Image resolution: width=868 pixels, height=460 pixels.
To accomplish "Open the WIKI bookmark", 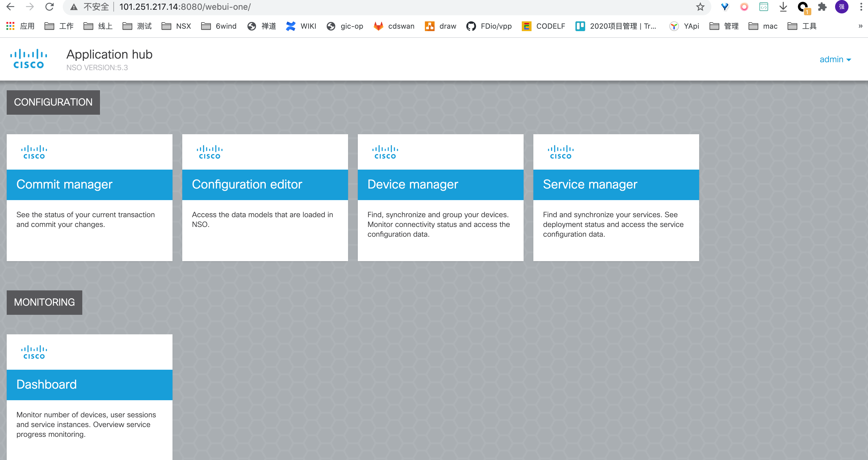I will coord(301,26).
